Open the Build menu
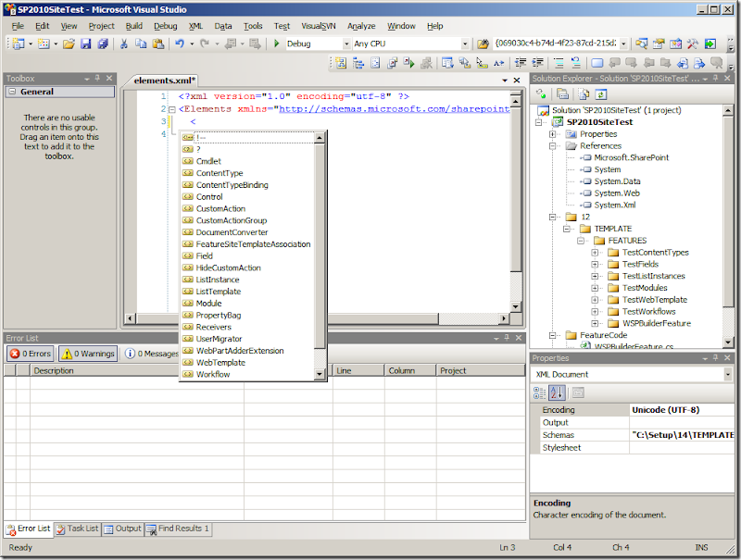 pyautogui.click(x=133, y=26)
